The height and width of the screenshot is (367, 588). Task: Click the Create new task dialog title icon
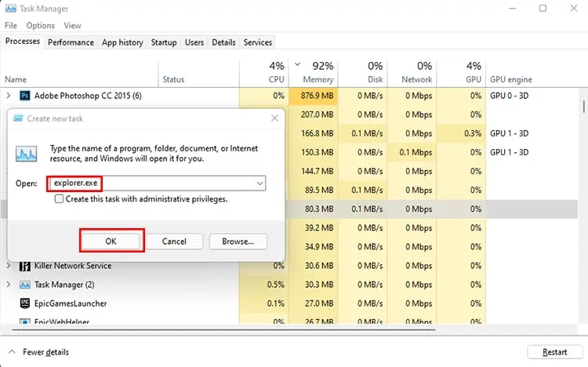tap(18, 118)
